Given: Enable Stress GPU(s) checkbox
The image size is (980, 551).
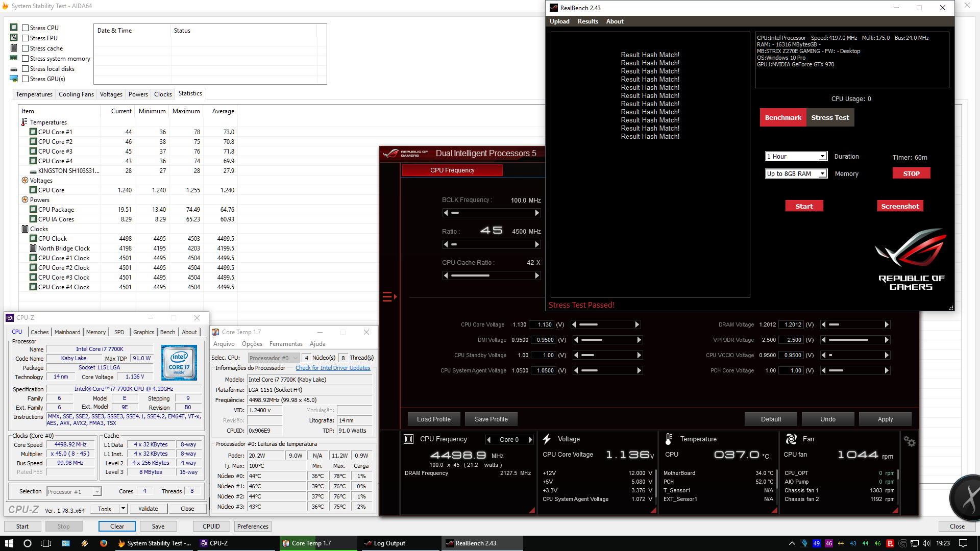Looking at the screenshot, I should pos(25,79).
